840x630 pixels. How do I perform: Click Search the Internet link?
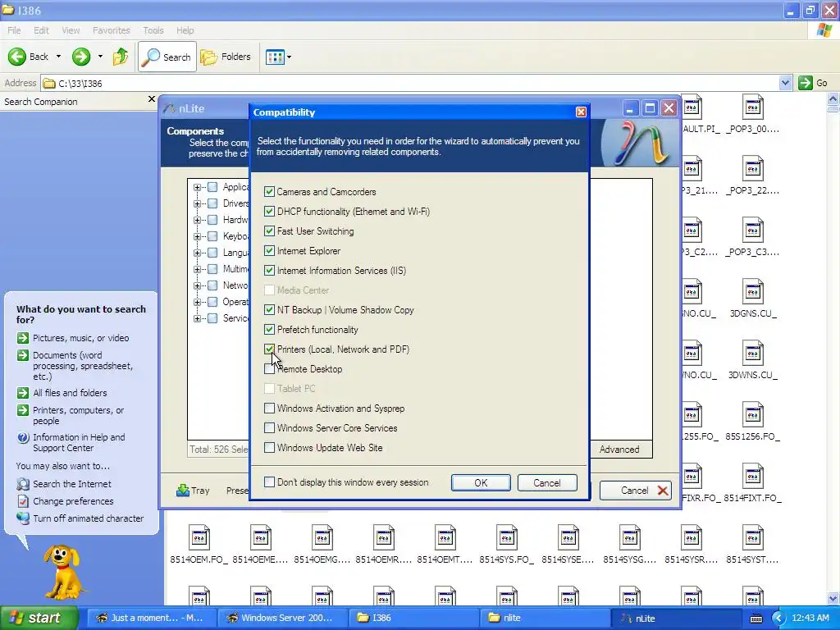coord(72,484)
